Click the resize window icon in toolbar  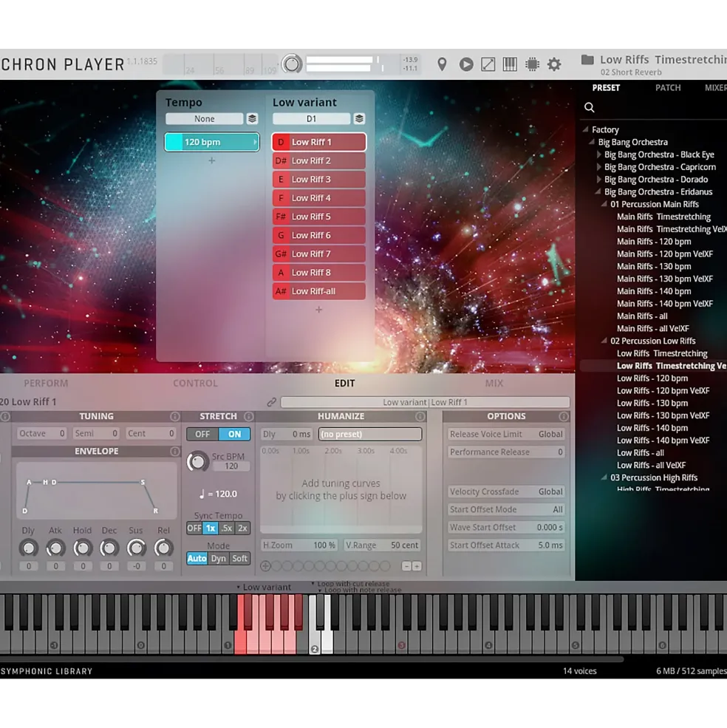[488, 64]
